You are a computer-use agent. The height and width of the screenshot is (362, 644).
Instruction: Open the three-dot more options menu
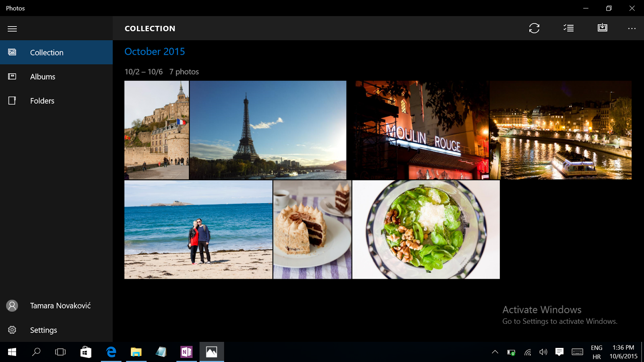pyautogui.click(x=632, y=29)
